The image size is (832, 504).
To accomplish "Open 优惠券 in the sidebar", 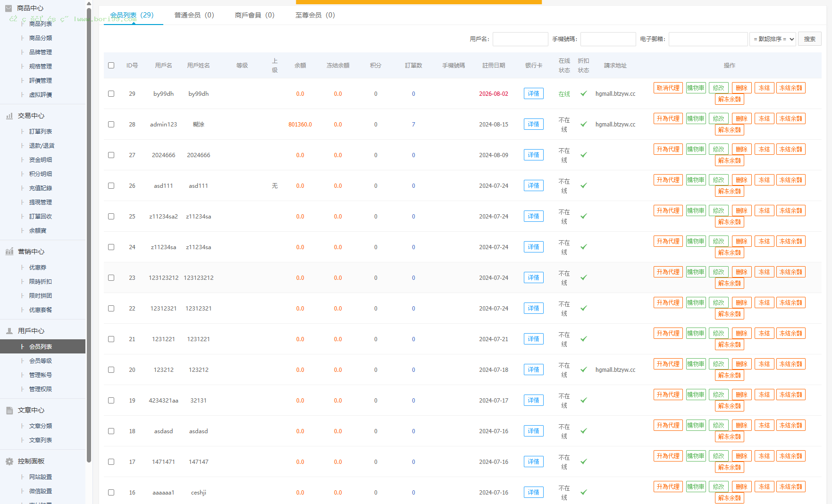I will coord(38,268).
